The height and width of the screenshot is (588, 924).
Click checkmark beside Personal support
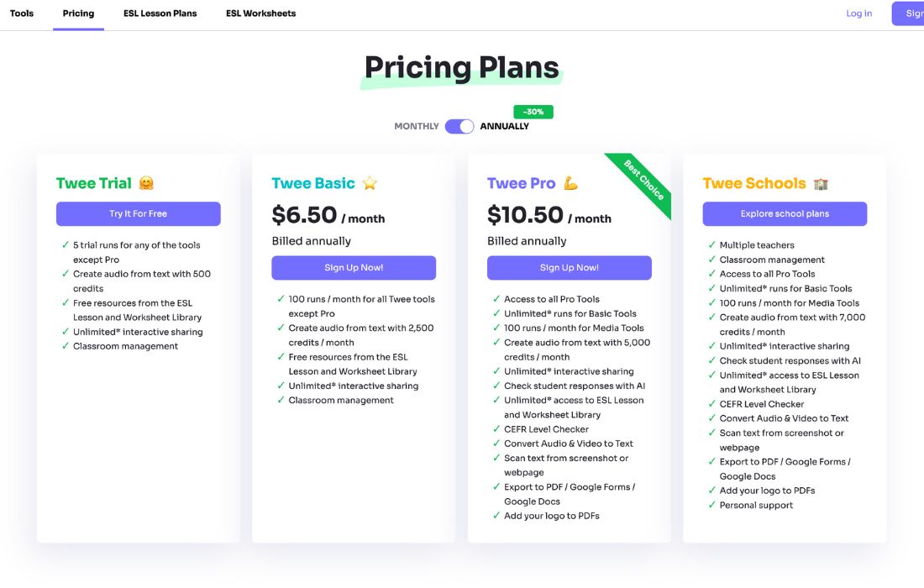pos(712,505)
